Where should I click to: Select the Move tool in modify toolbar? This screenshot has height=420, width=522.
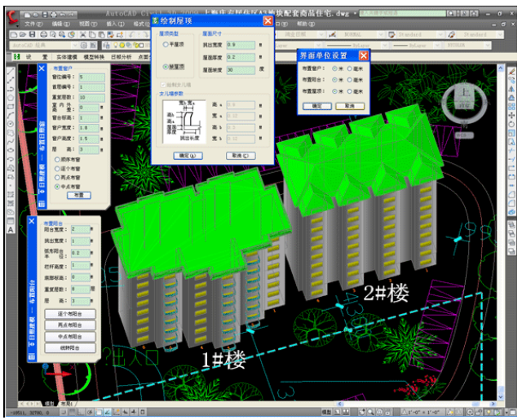coord(511,115)
